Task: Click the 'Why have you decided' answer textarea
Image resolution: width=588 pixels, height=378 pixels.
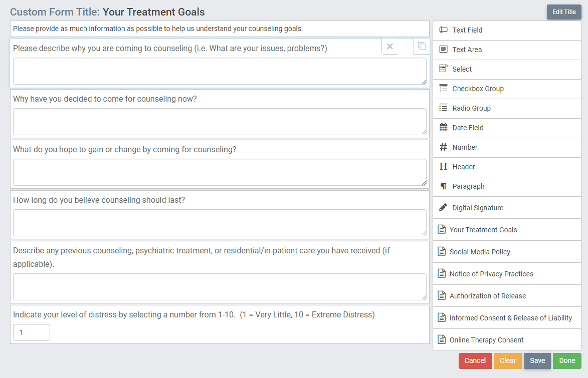Action: (x=220, y=122)
